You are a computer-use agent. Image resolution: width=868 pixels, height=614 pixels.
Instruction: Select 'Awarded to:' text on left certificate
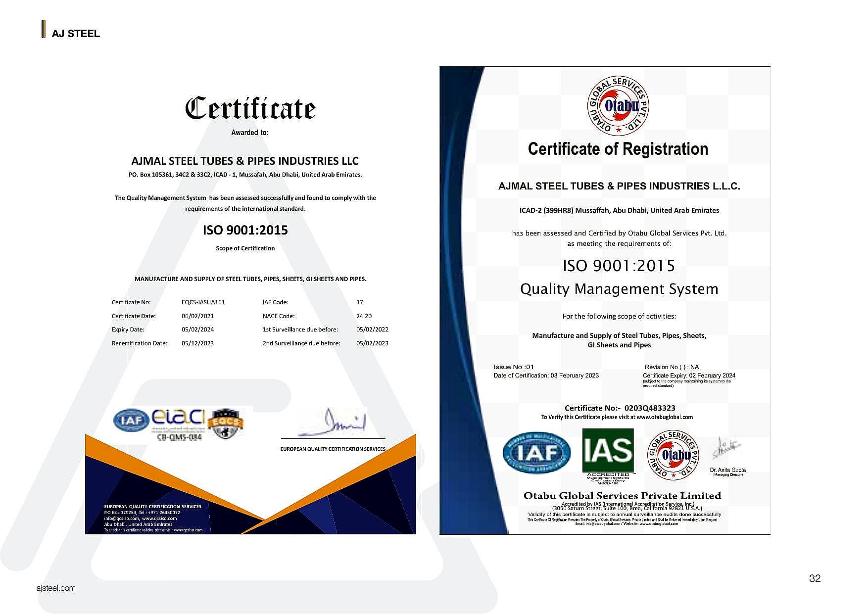250,132
